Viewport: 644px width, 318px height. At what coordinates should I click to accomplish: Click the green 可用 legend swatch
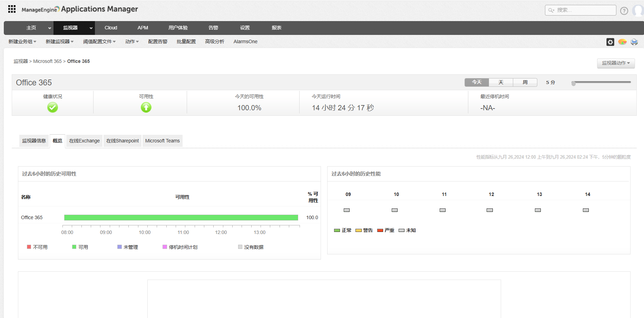click(74, 247)
